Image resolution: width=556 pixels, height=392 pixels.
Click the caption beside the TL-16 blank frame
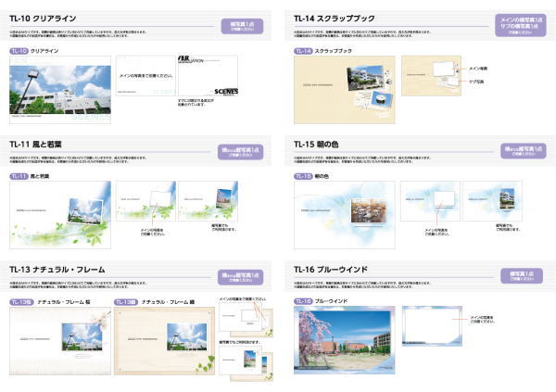[482, 320]
